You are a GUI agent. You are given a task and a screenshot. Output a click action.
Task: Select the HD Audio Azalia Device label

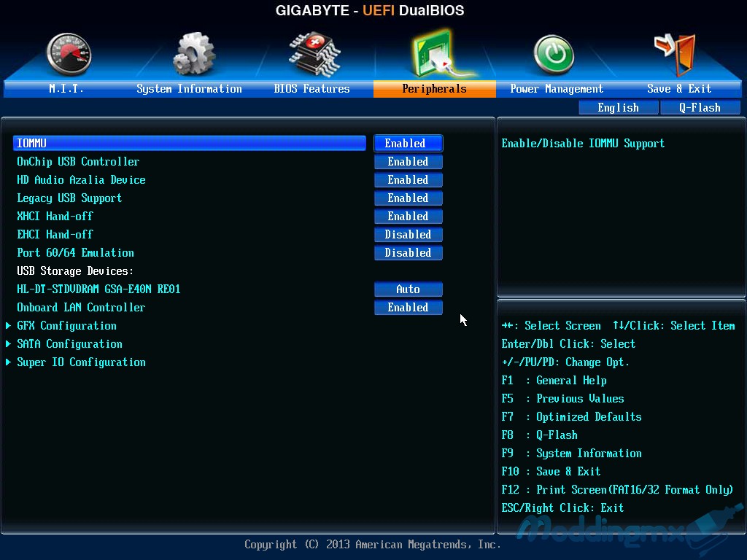click(81, 179)
